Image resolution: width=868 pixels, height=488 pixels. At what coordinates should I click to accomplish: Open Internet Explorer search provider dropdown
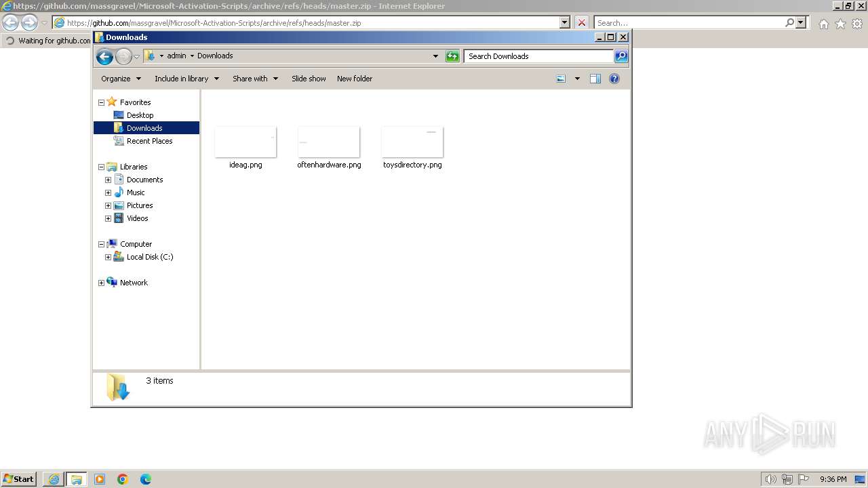[x=802, y=22]
